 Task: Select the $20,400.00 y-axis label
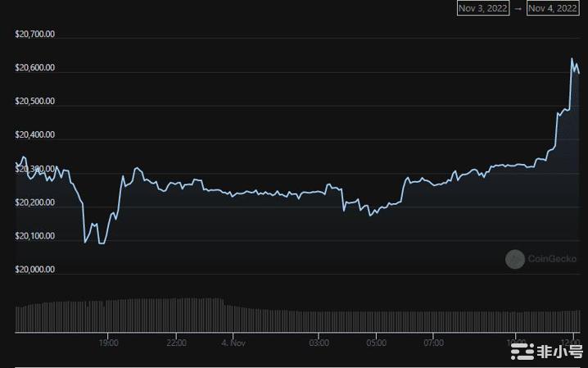click(35, 135)
